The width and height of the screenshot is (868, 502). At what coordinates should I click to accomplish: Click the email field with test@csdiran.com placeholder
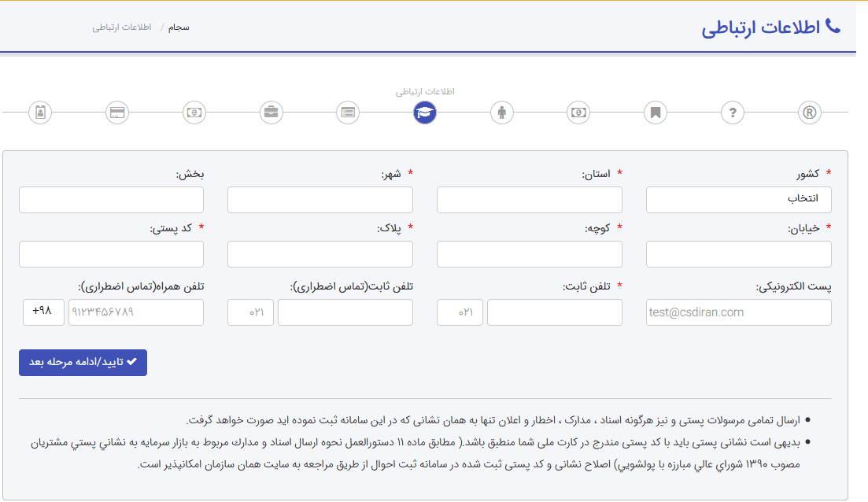(738, 312)
